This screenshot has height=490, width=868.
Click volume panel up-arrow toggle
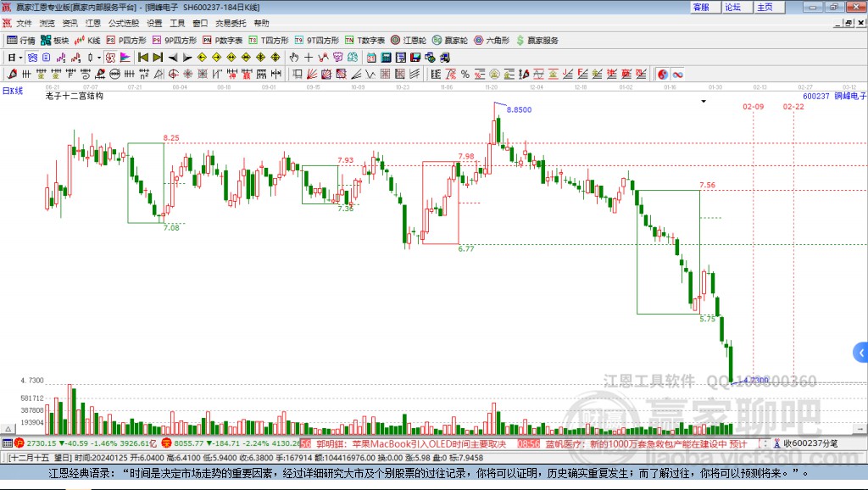(8, 429)
